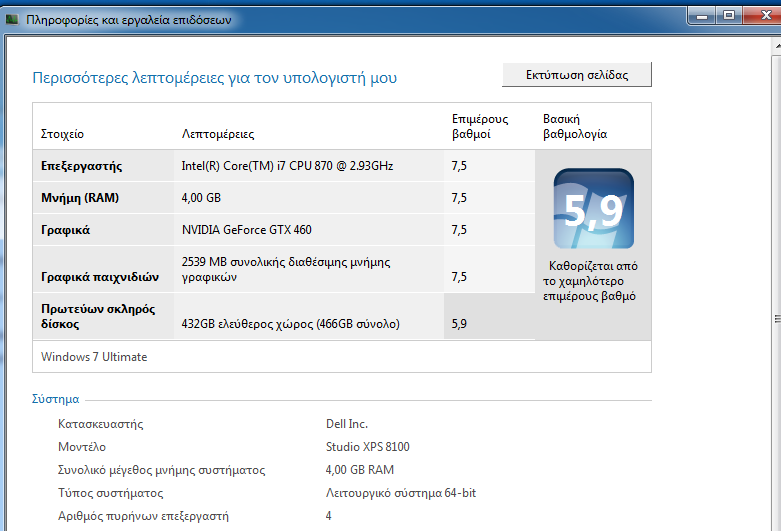The width and height of the screenshot is (781, 531).
Task: Select the Πρωτεύων σκληρός δίσκος label
Action: [x=98, y=316]
